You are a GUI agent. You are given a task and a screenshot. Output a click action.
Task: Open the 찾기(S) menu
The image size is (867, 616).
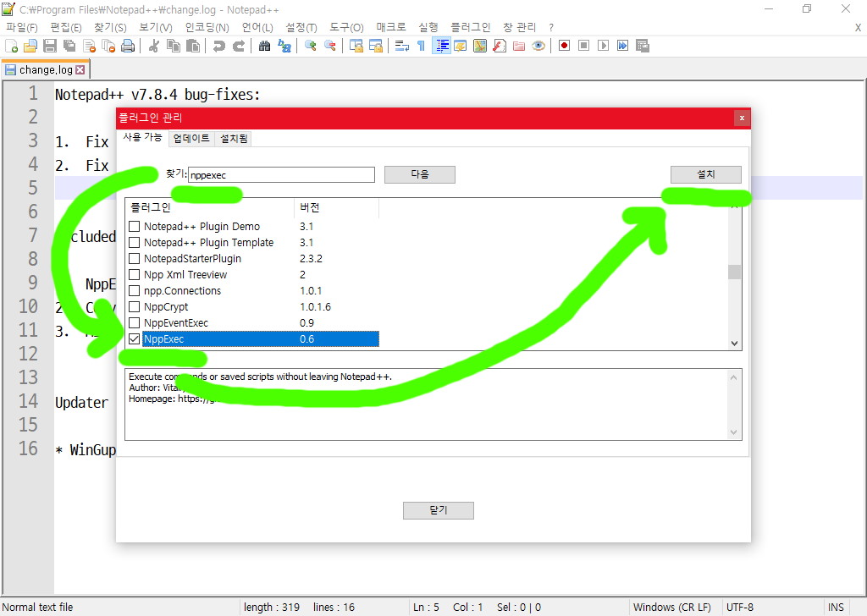[110, 27]
